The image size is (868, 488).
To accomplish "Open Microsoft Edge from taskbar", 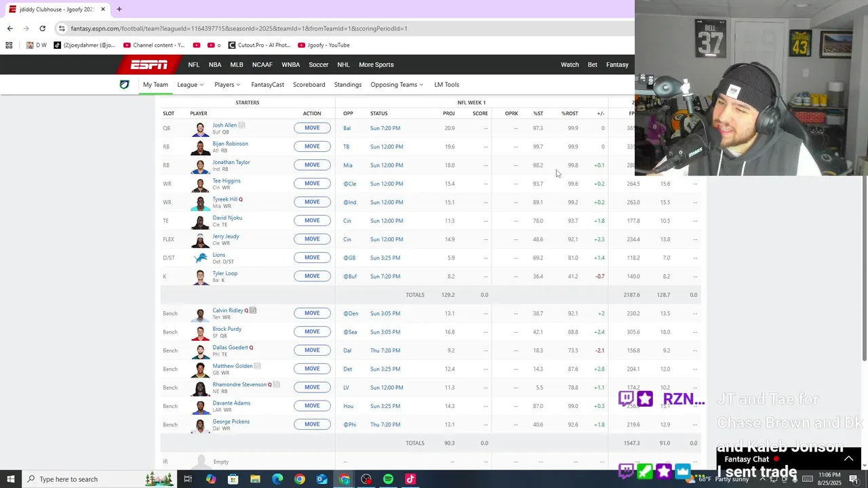I will point(277,479).
